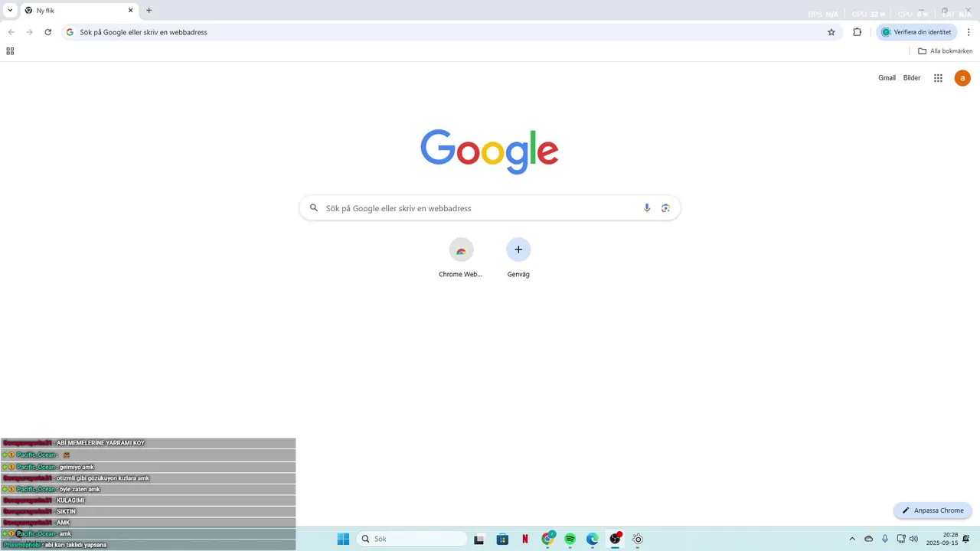Show hidden tray icons chevron
This screenshot has width=980, height=551.
pyautogui.click(x=852, y=539)
